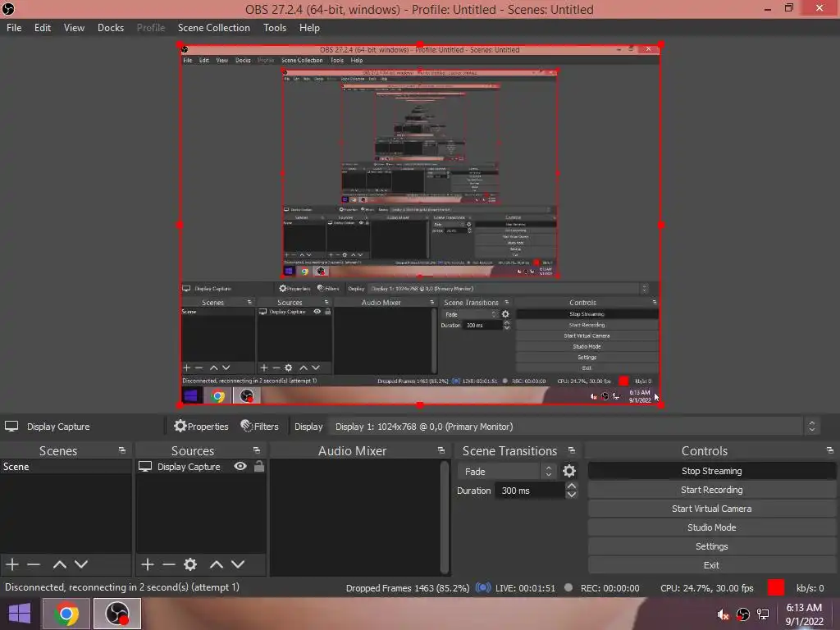This screenshot has height=630, width=840.
Task: Move source down in Sources list
Action: [238, 564]
